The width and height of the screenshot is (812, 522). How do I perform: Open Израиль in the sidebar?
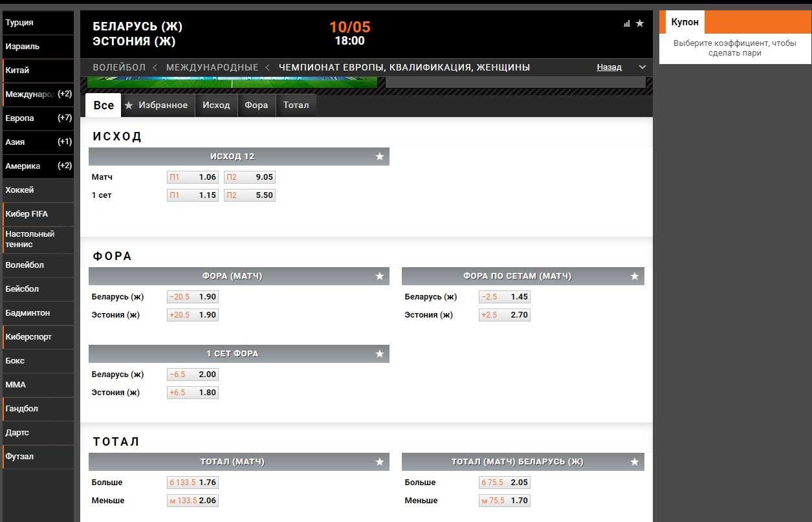38,47
